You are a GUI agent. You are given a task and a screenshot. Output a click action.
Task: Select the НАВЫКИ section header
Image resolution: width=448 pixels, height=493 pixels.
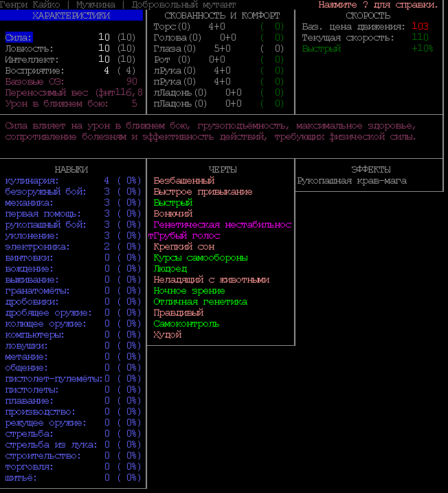(71, 169)
